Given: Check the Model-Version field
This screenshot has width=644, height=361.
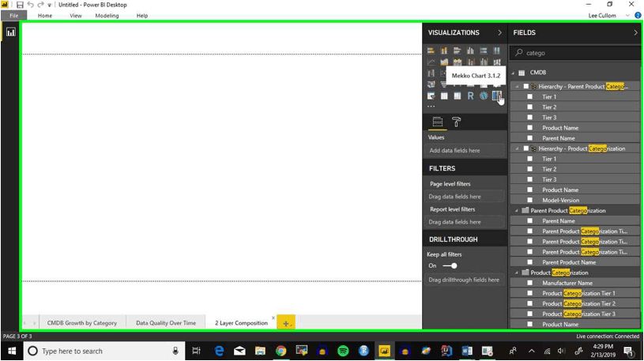Looking at the screenshot, I should pyautogui.click(x=530, y=200).
